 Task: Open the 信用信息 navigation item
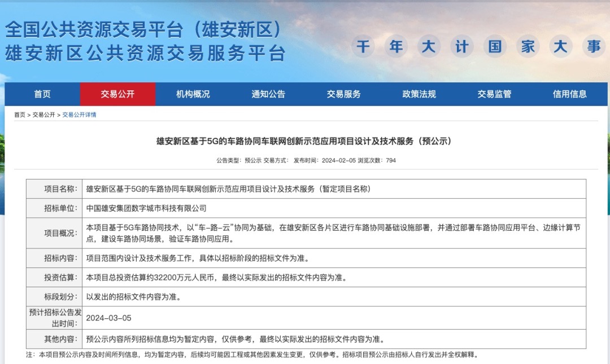569,94
